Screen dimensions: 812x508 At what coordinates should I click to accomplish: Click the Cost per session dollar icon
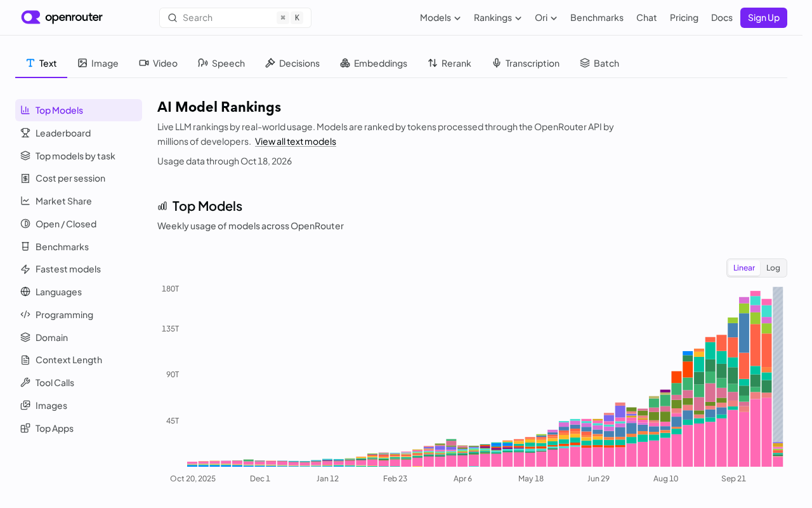pyautogui.click(x=25, y=178)
